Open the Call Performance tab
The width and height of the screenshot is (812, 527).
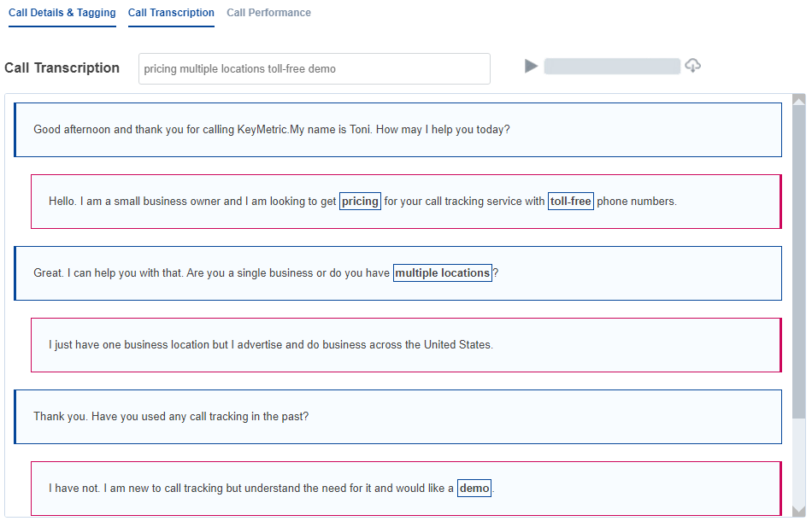click(x=268, y=13)
